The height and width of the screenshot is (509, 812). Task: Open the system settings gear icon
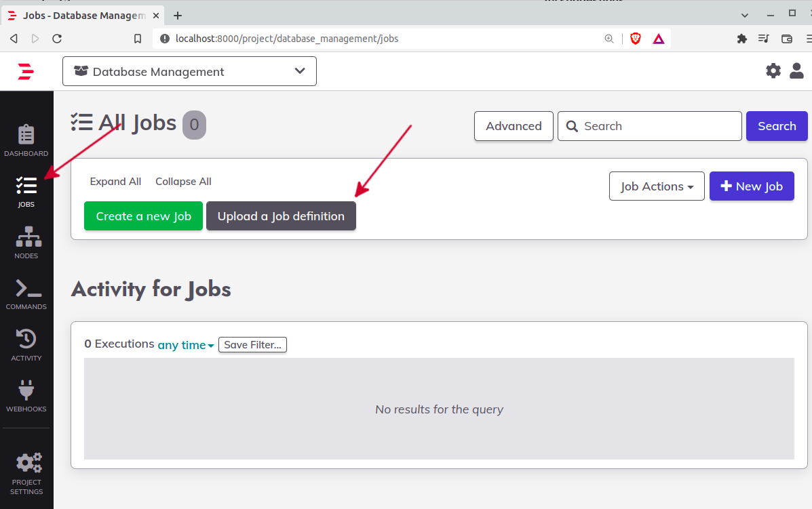pos(773,70)
